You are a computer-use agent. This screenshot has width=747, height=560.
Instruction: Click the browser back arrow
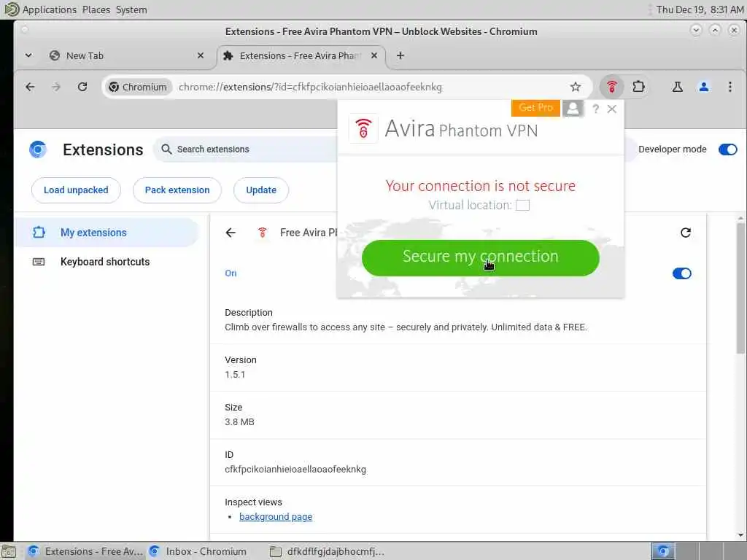[30, 87]
